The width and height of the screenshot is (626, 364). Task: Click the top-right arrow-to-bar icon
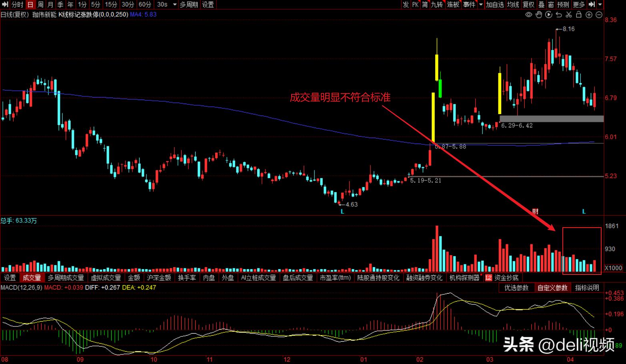592,4
